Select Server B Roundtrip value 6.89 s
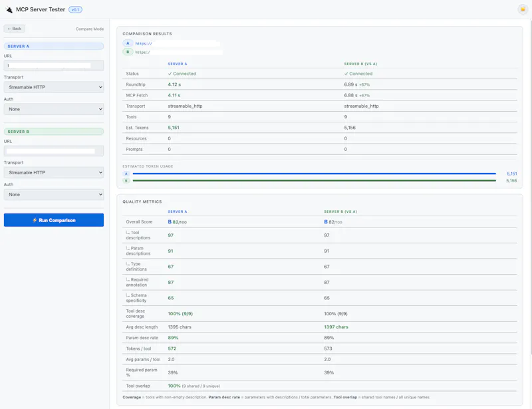 (350, 84)
